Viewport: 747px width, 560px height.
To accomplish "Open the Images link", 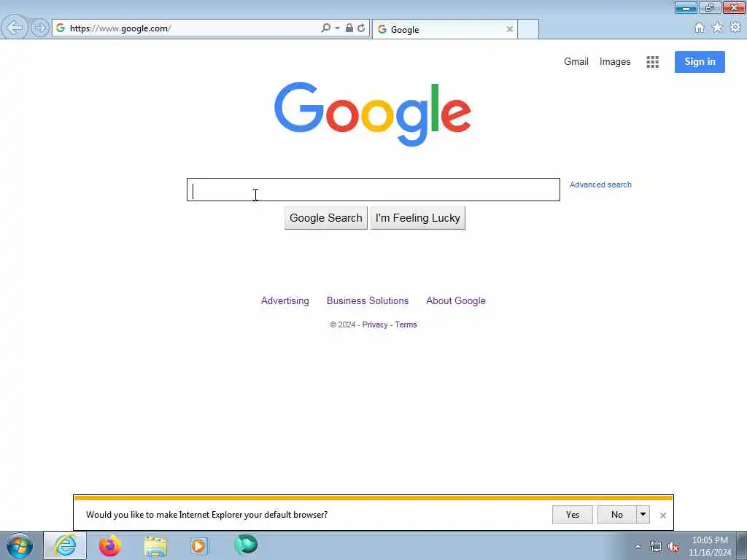I will [x=614, y=62].
